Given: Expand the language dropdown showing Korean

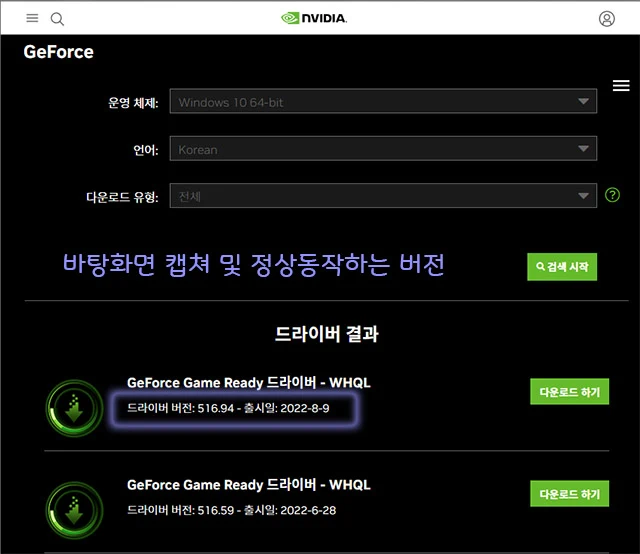Looking at the screenshot, I should coord(383,149).
